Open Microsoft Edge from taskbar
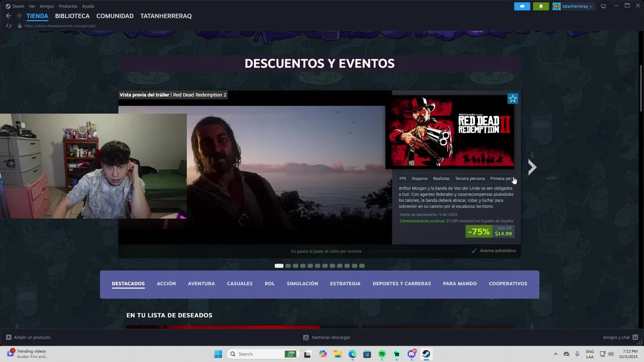 pos(353,354)
